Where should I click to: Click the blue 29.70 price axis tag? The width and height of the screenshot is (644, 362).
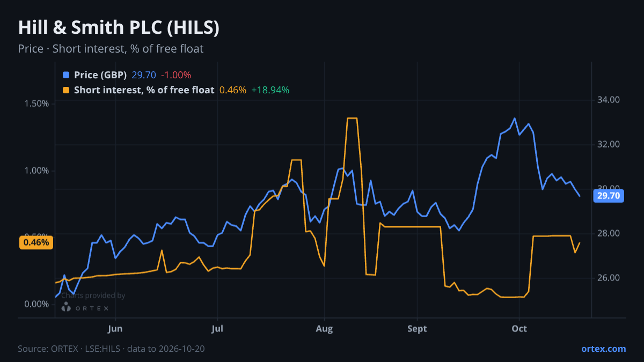point(609,196)
